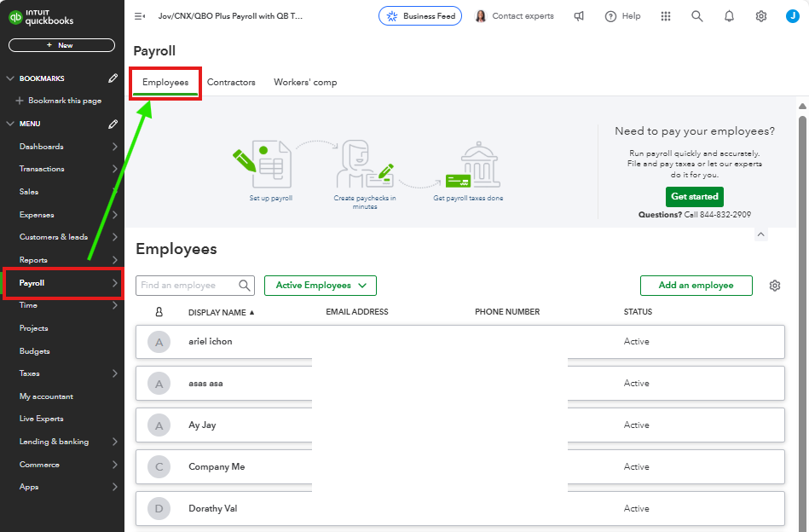Open employee list settings gear
The width and height of the screenshot is (809, 532).
coord(774,286)
